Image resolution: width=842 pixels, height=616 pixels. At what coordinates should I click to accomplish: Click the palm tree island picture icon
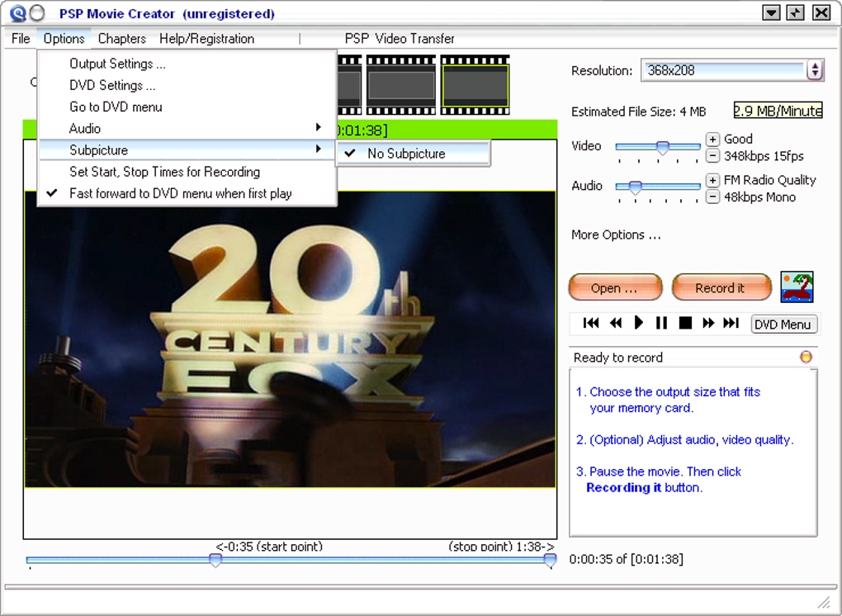797,287
